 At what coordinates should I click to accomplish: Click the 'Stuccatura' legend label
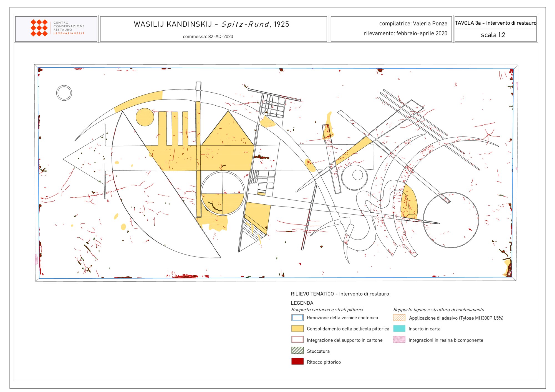[318, 351]
